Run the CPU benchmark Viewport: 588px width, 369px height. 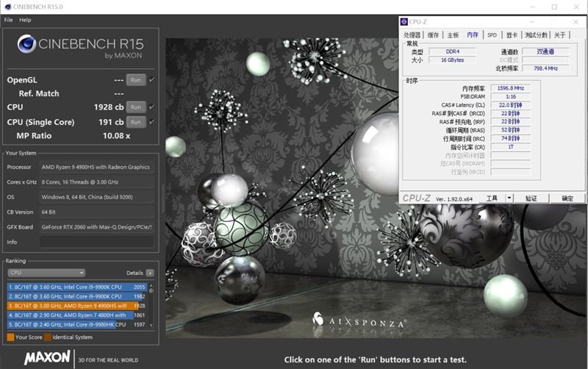pos(136,107)
